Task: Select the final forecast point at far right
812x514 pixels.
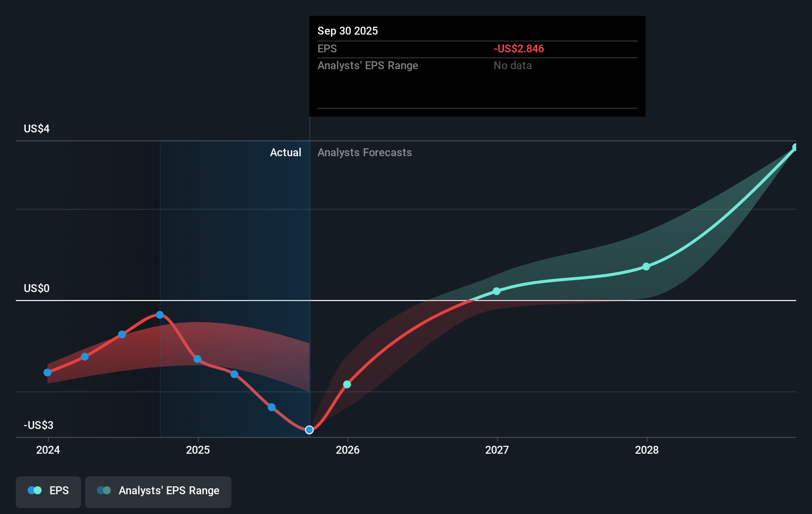Action: coord(795,147)
